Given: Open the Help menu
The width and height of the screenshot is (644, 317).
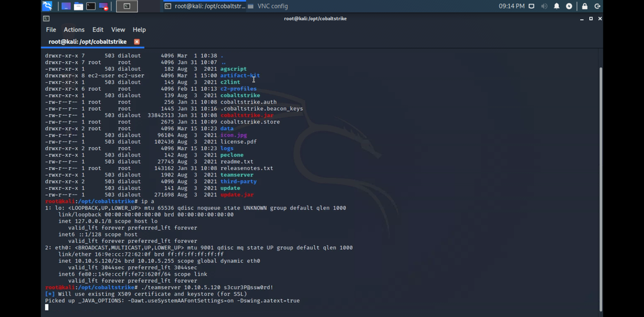Looking at the screenshot, I should pyautogui.click(x=139, y=30).
